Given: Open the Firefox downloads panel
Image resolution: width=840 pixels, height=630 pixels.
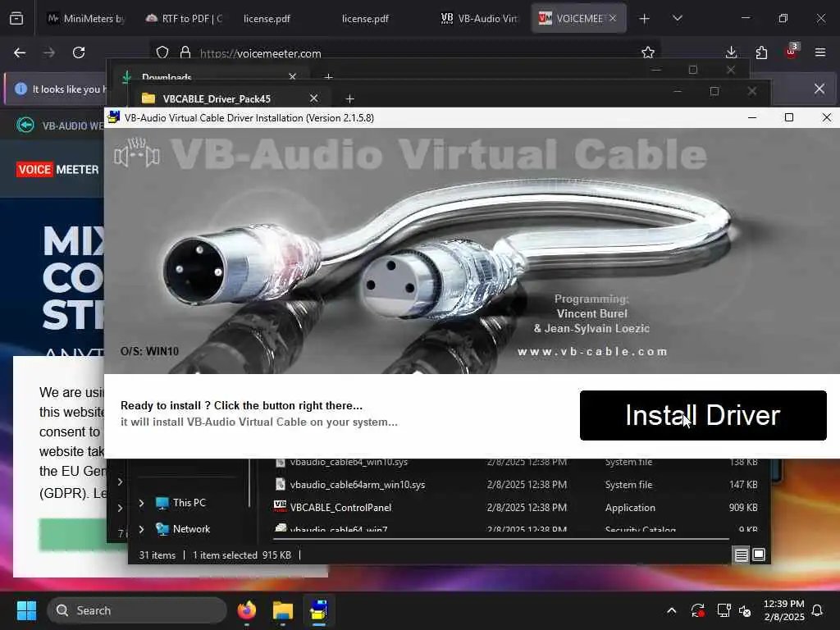Looking at the screenshot, I should pyautogui.click(x=731, y=52).
